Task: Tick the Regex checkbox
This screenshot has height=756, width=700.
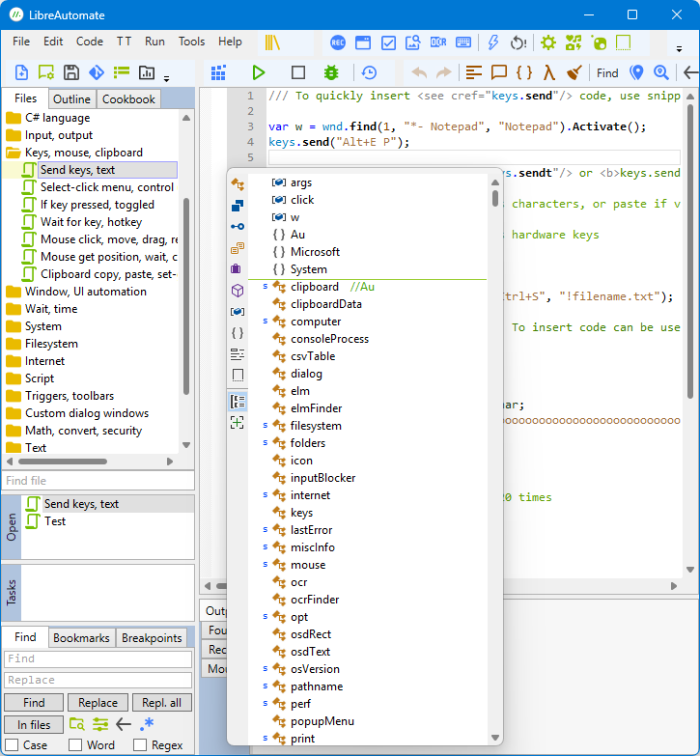Action: (140, 745)
